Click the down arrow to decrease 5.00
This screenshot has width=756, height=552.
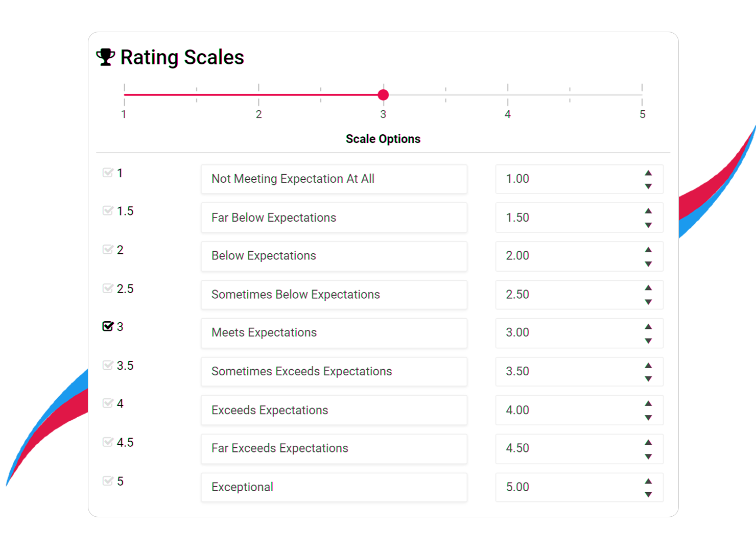(x=648, y=494)
